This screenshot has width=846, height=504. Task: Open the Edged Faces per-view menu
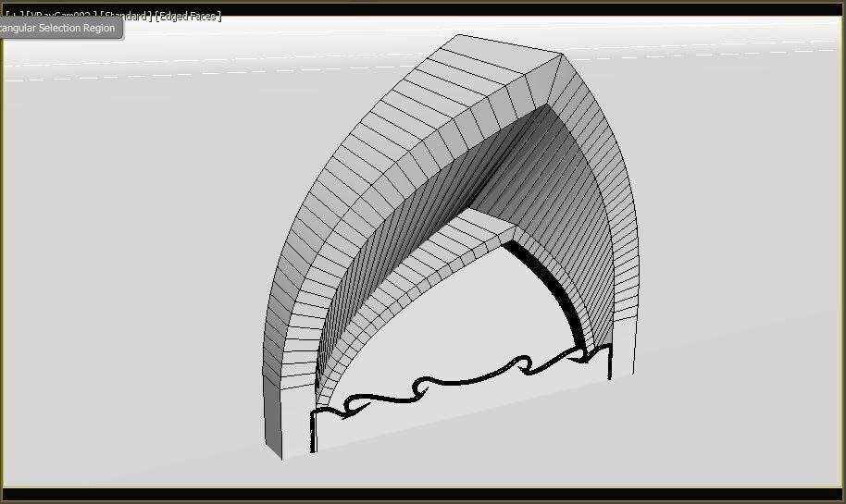click(x=188, y=16)
